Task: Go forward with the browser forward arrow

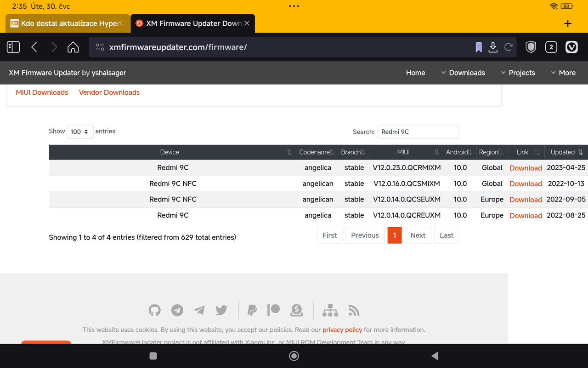Action: point(54,47)
